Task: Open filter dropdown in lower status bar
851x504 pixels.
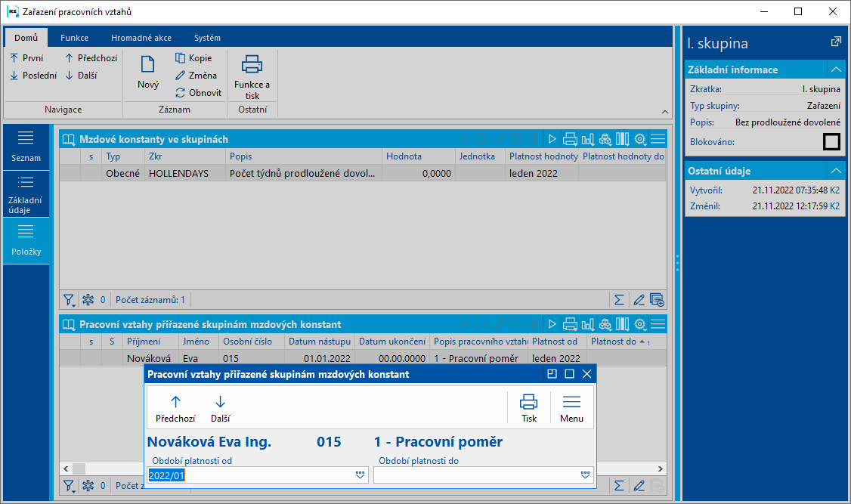Action: click(69, 486)
